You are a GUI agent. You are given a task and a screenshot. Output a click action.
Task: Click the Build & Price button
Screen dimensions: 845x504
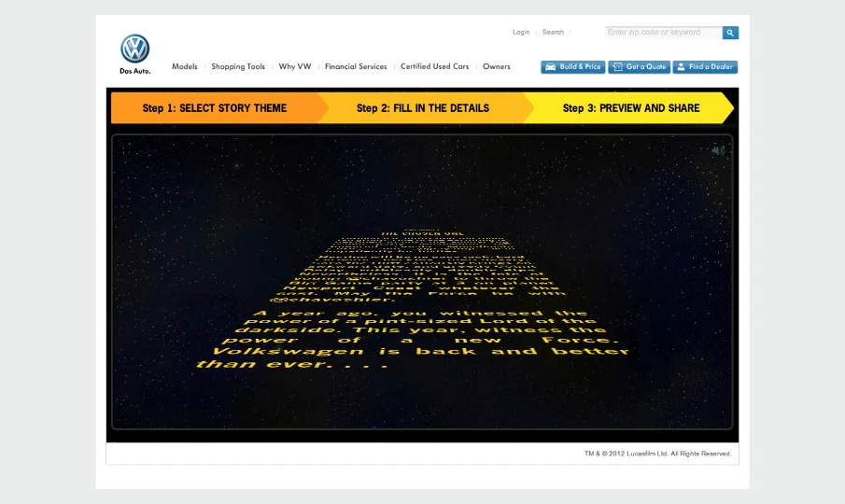[573, 67]
